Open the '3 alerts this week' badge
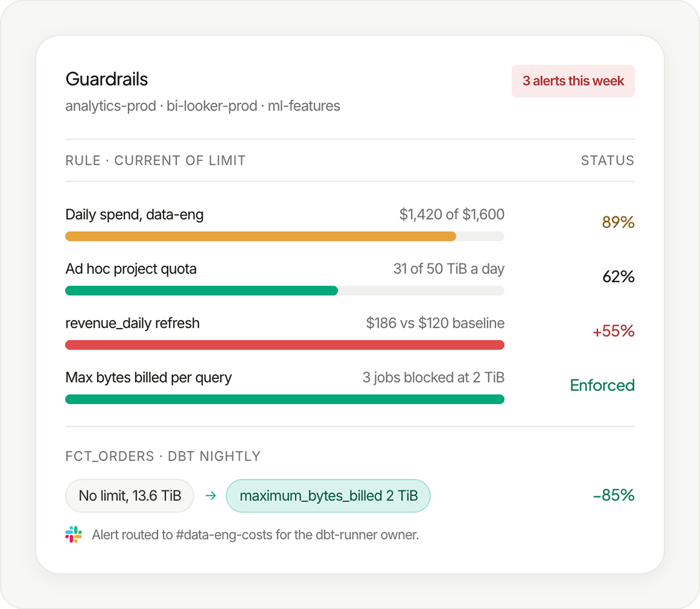The width and height of the screenshot is (700, 609). 573,81
